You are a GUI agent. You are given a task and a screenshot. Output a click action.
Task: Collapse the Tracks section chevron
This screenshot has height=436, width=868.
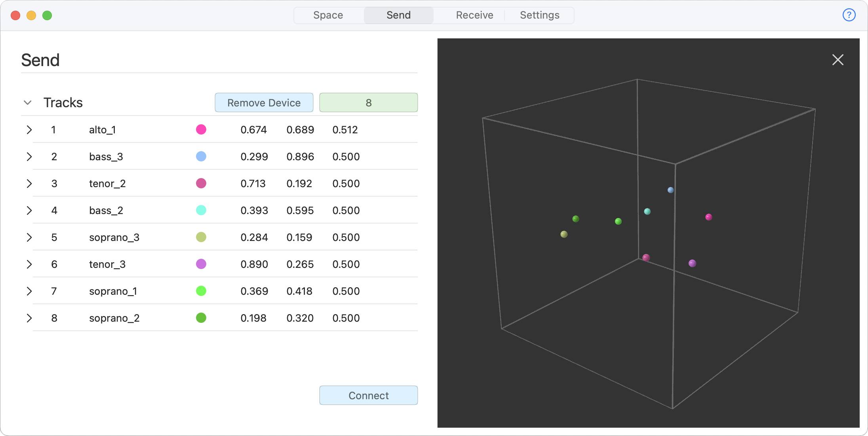pyautogui.click(x=27, y=102)
